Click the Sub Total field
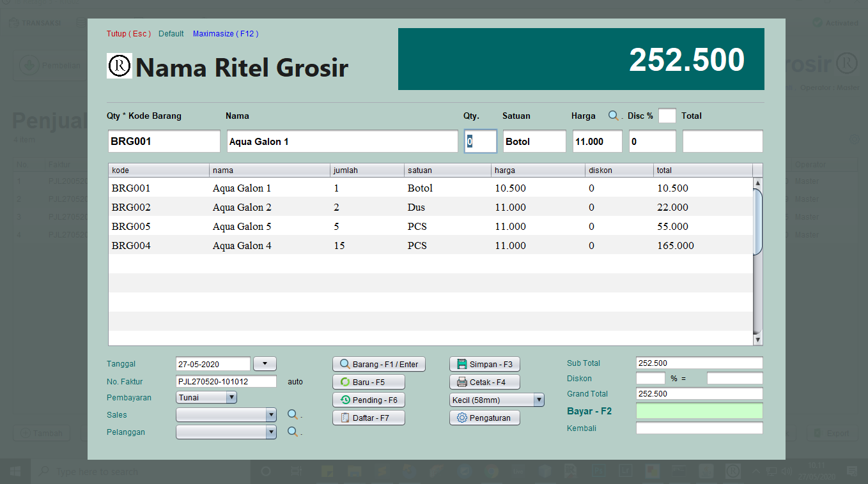Screen dimensions: 868x484 coord(699,363)
